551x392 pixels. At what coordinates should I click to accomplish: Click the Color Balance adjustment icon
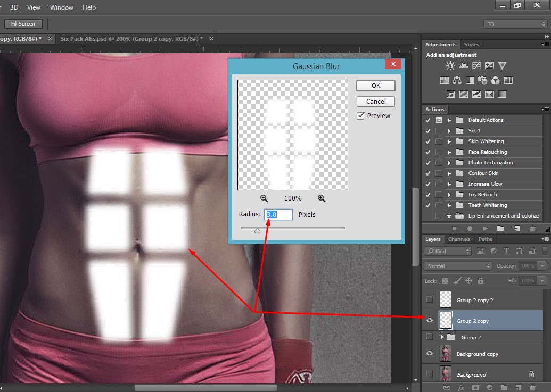click(x=457, y=80)
